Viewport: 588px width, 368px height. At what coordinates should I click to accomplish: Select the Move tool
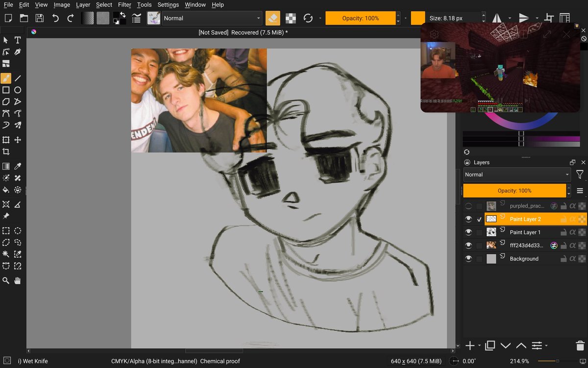point(18,140)
